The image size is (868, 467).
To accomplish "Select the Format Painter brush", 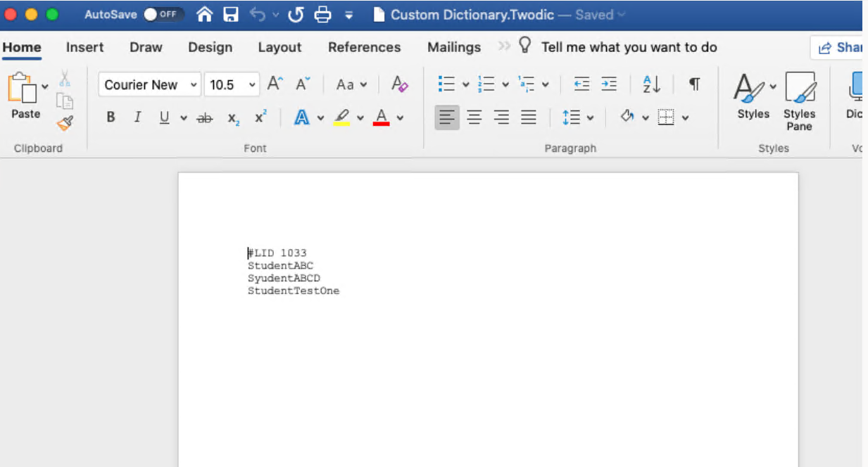I will pos(65,123).
